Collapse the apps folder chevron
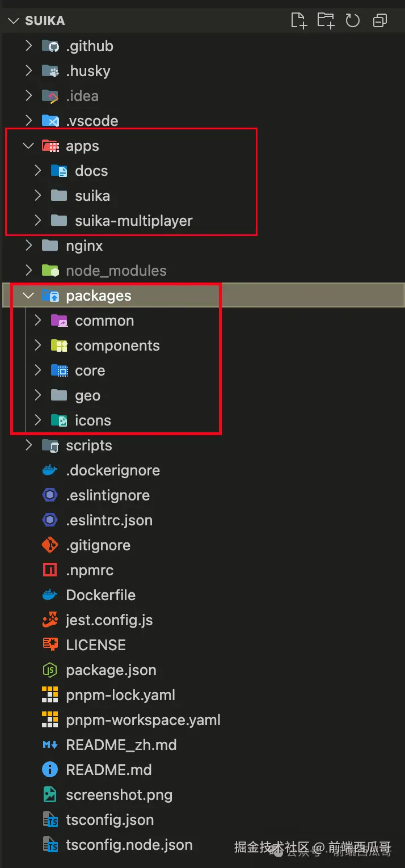Image resolution: width=405 pixels, height=868 pixels. pos(28,146)
